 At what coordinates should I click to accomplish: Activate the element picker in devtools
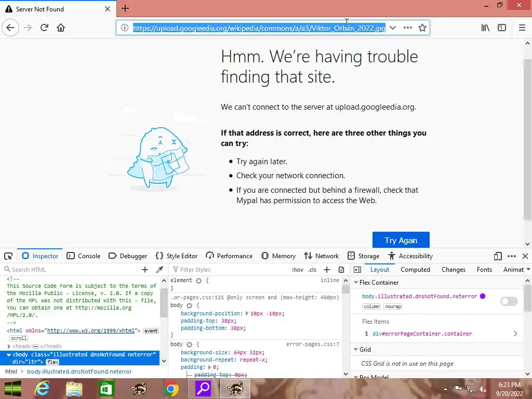pyautogui.click(x=8, y=256)
